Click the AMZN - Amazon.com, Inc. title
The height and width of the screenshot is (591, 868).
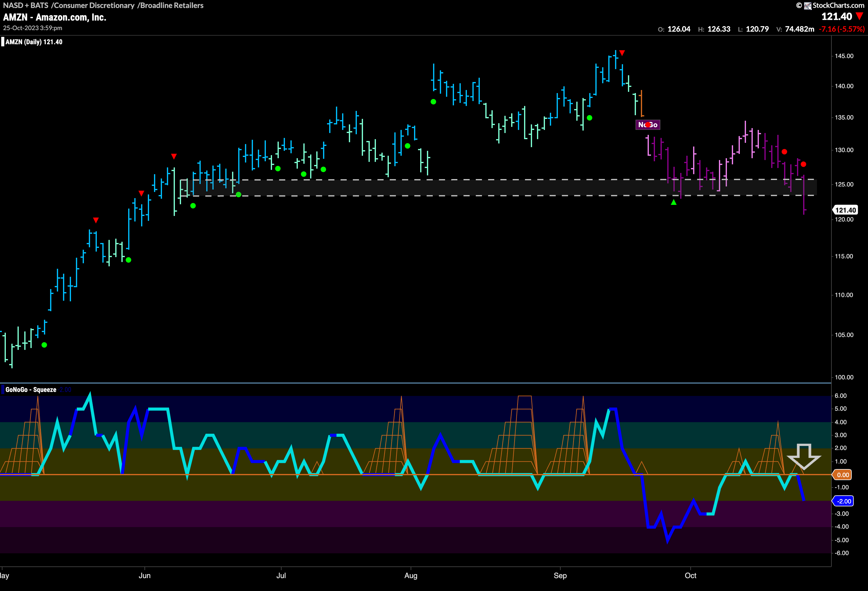(x=54, y=17)
